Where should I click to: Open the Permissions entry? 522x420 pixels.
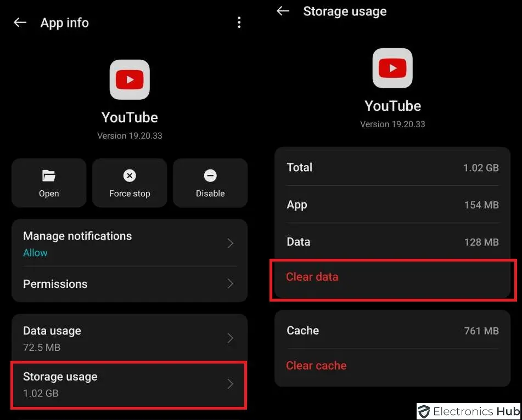130,284
